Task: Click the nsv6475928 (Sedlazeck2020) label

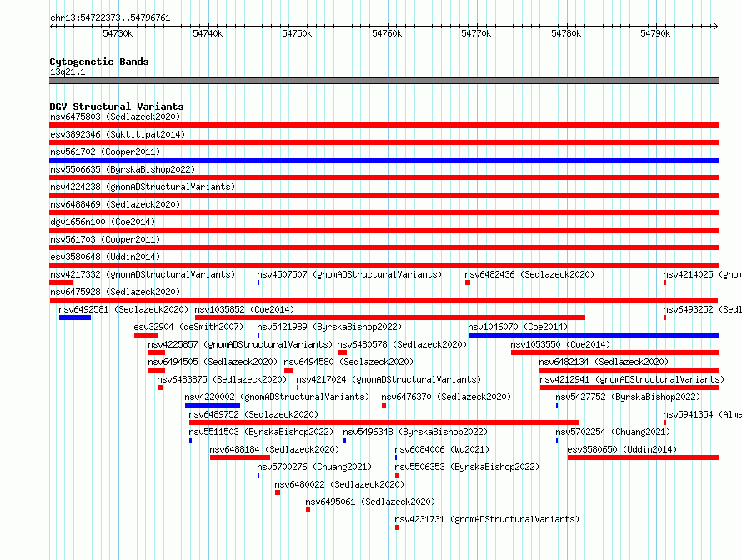Action: (115, 292)
